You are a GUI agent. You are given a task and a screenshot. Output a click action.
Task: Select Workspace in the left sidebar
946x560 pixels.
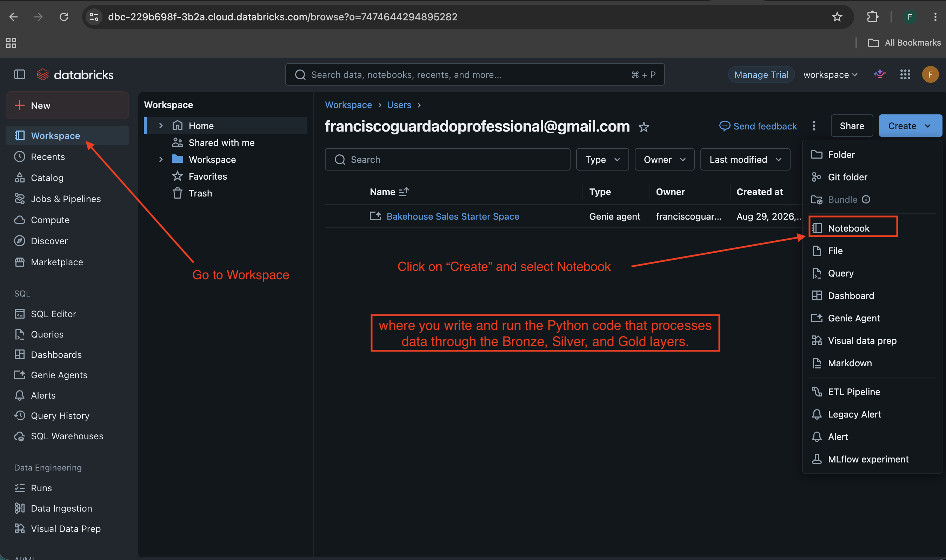tap(67, 135)
